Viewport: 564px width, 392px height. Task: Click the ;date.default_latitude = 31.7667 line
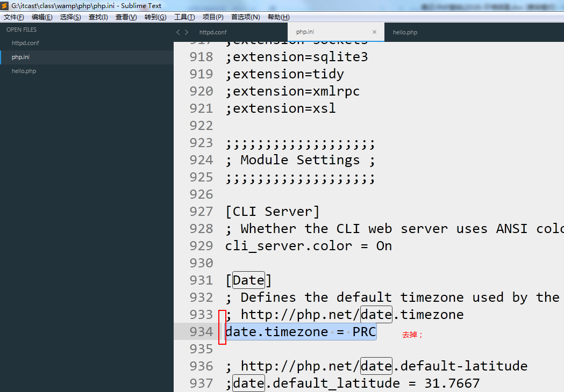pyautogui.click(x=353, y=383)
